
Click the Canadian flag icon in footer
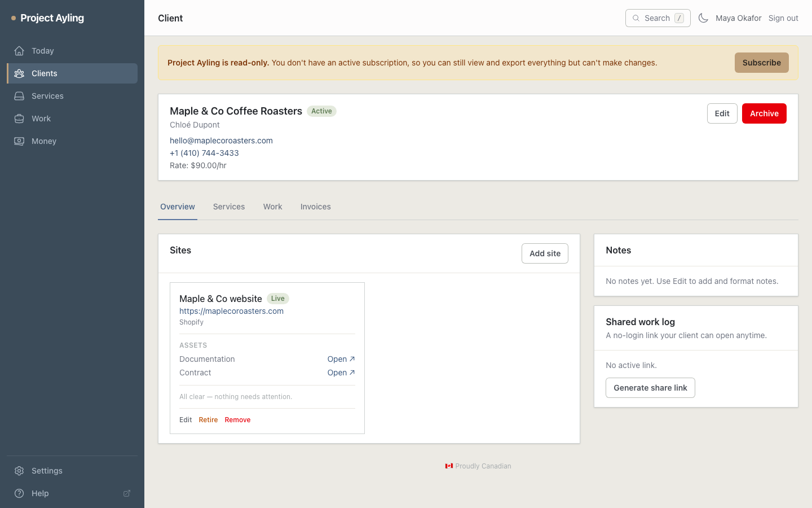449,466
